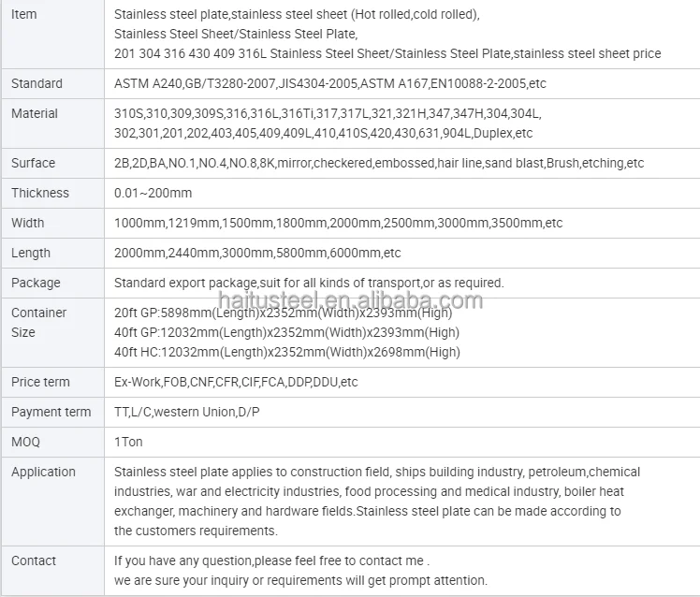Select the "Application" row label
Viewport: 700px width, 597px height.
tap(43, 472)
